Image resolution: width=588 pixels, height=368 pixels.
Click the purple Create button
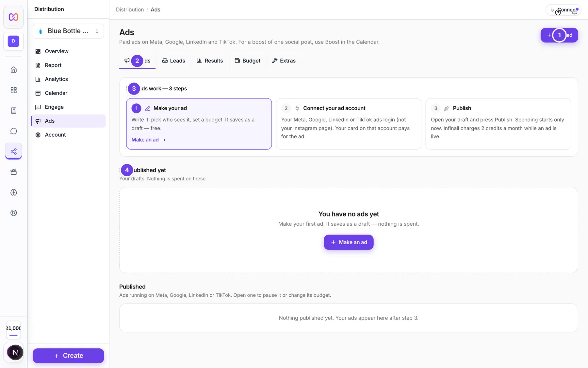(68, 356)
